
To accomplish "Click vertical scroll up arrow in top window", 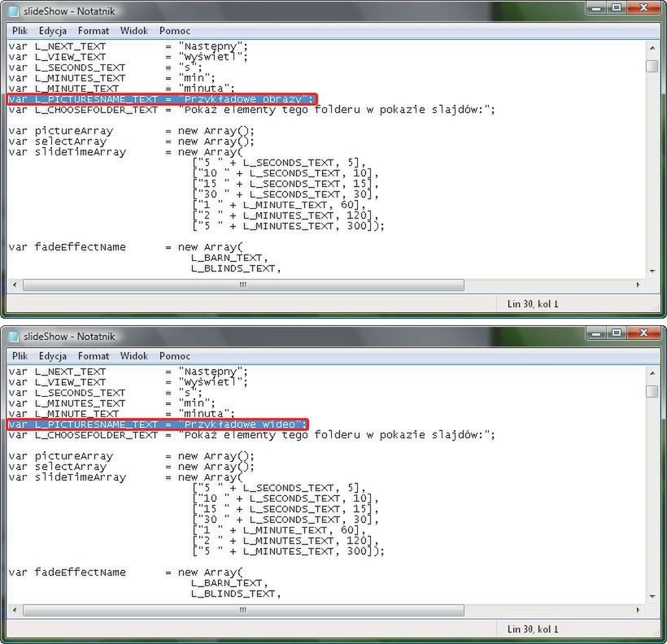I will click(652, 48).
